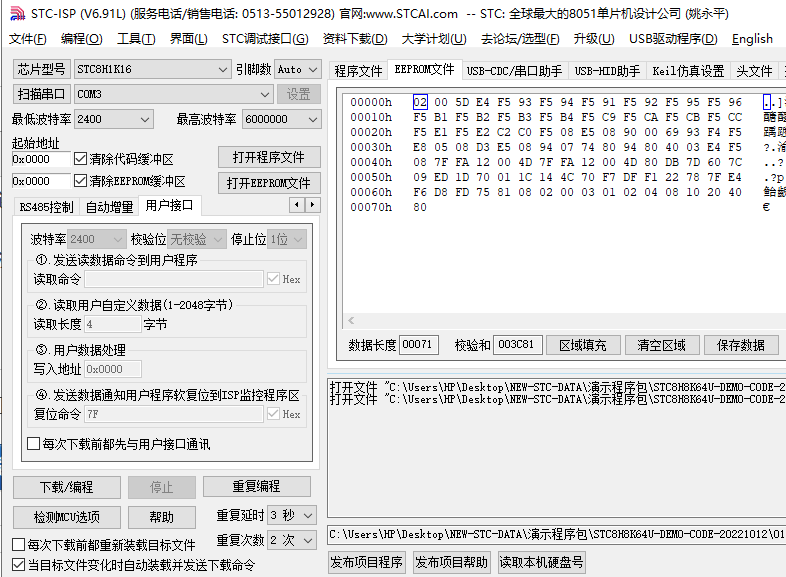Open the 界面(L) menu
Screen dimensions: 786x577
pyautogui.click(x=188, y=39)
